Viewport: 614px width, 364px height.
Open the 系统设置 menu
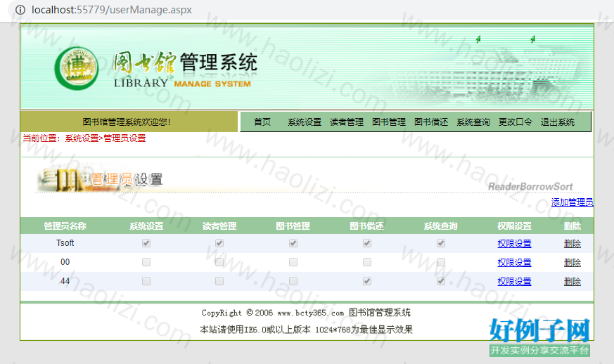pos(305,122)
